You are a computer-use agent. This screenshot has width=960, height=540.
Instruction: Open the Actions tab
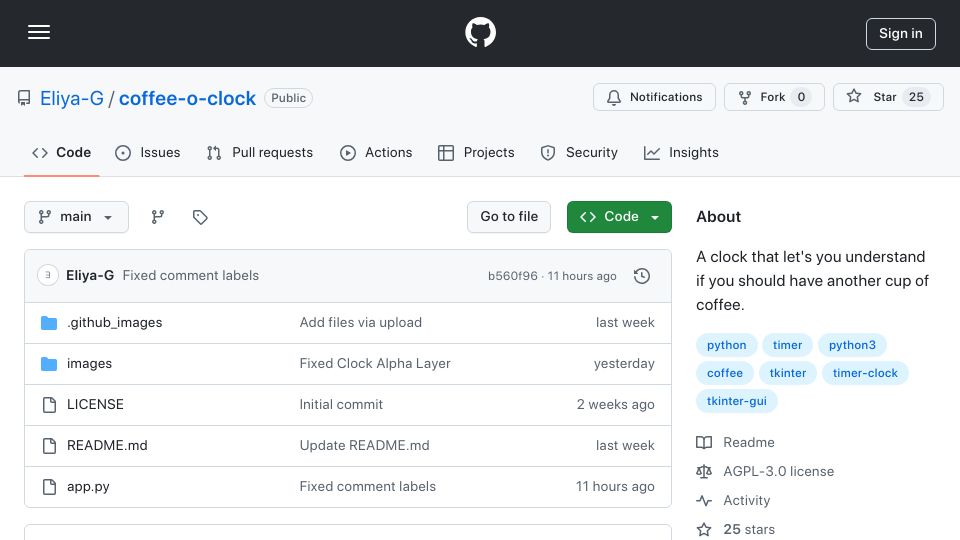[x=376, y=152]
